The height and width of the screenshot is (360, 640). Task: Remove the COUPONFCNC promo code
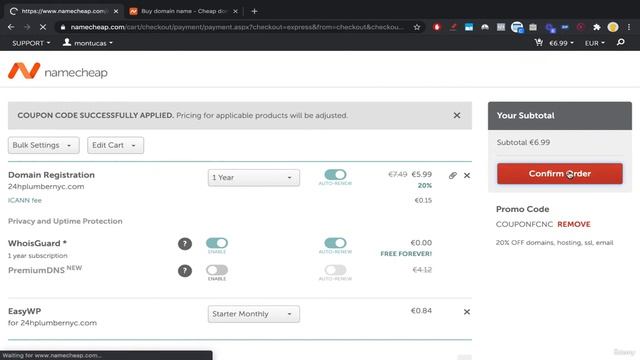573,224
